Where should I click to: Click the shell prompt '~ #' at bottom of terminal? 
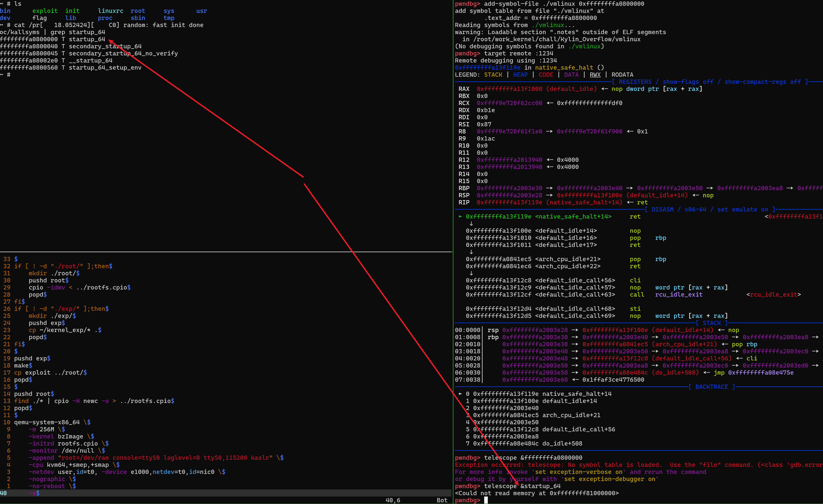click(5, 75)
